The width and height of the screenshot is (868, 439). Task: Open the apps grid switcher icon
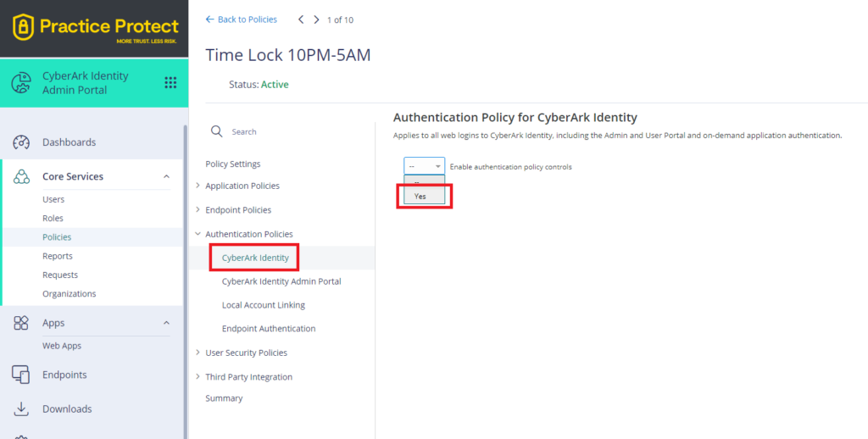tap(170, 82)
